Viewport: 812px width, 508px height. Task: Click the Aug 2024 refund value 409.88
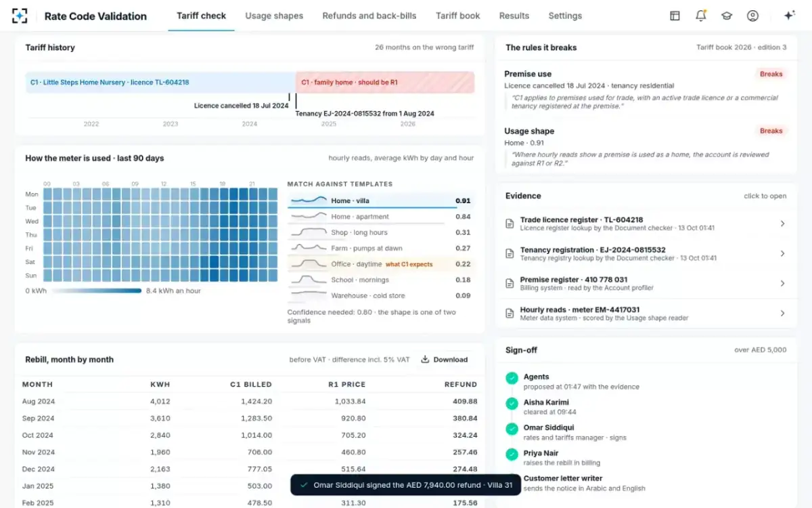click(x=465, y=402)
